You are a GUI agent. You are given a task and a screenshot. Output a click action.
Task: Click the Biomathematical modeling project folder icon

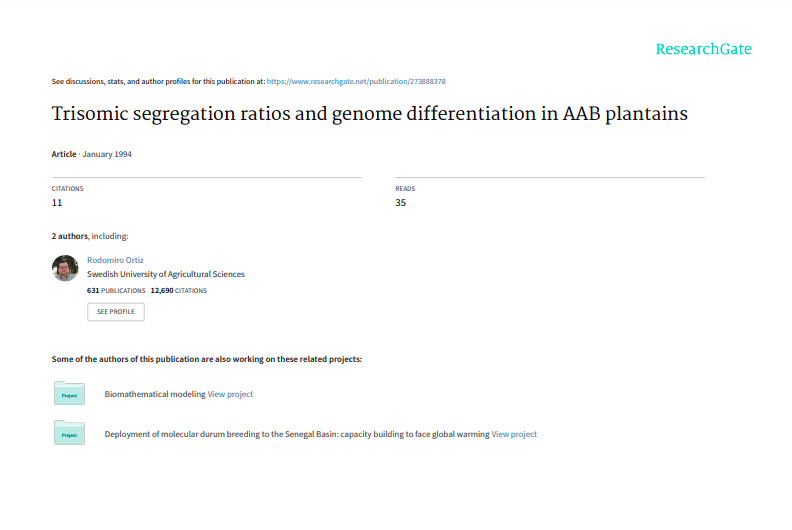tap(69, 393)
